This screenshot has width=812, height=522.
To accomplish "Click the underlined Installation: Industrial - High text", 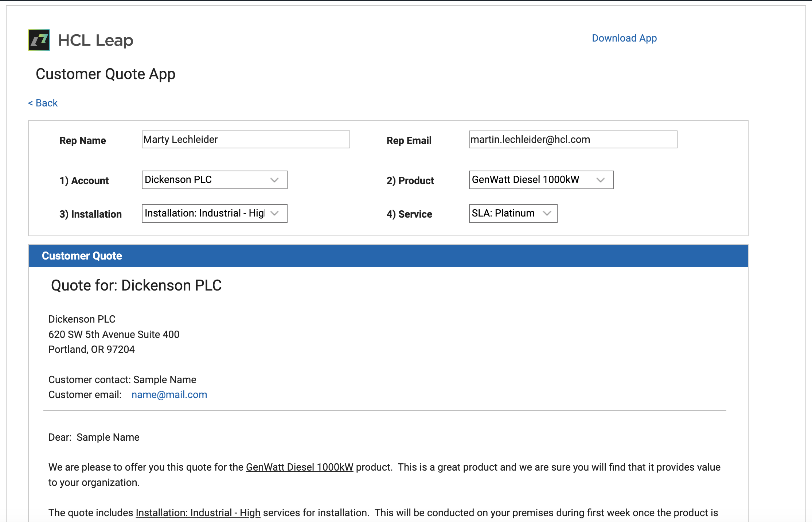I will pyautogui.click(x=198, y=513).
